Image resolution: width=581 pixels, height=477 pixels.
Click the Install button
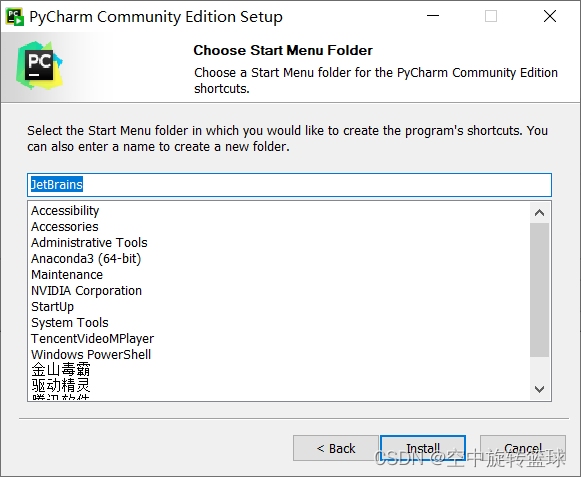point(423,448)
